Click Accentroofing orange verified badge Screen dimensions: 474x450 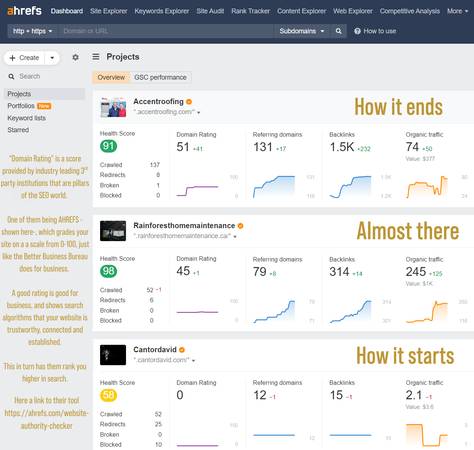[x=189, y=102]
